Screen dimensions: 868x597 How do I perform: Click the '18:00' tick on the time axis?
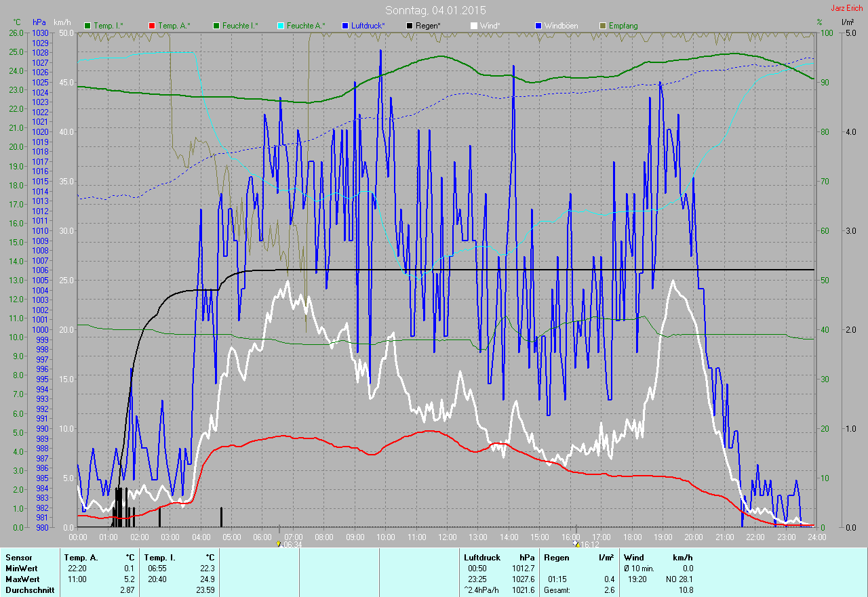(x=632, y=537)
